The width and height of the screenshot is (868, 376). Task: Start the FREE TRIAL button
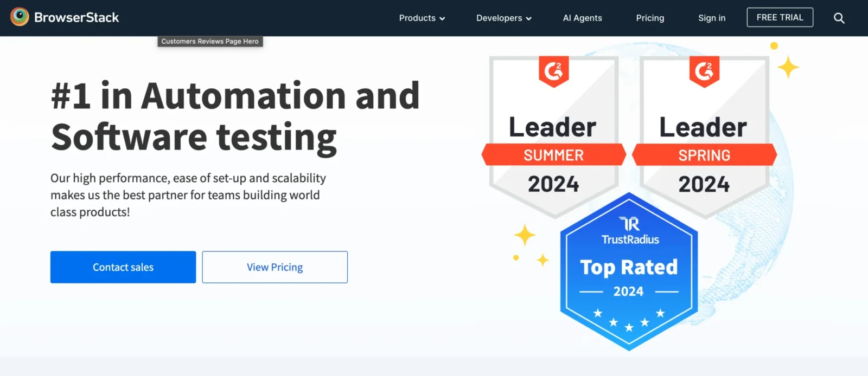780,17
